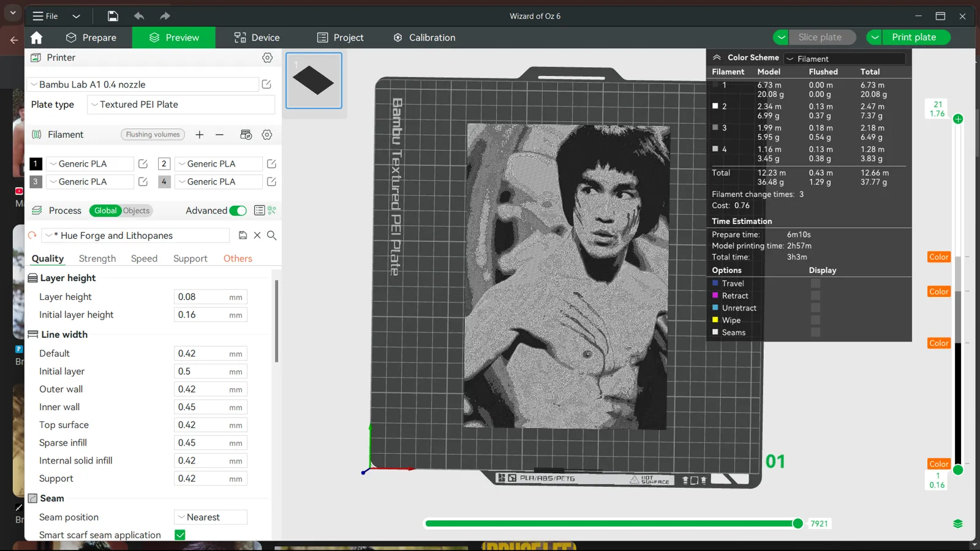Click the Slice plate button

820,37
